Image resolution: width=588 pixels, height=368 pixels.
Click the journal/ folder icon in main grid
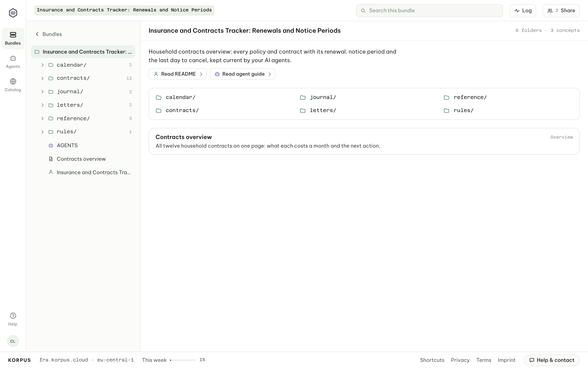(303, 97)
